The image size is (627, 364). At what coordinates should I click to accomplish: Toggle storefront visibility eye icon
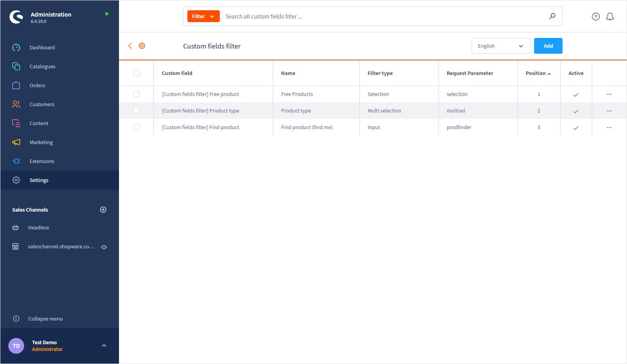coord(104,247)
